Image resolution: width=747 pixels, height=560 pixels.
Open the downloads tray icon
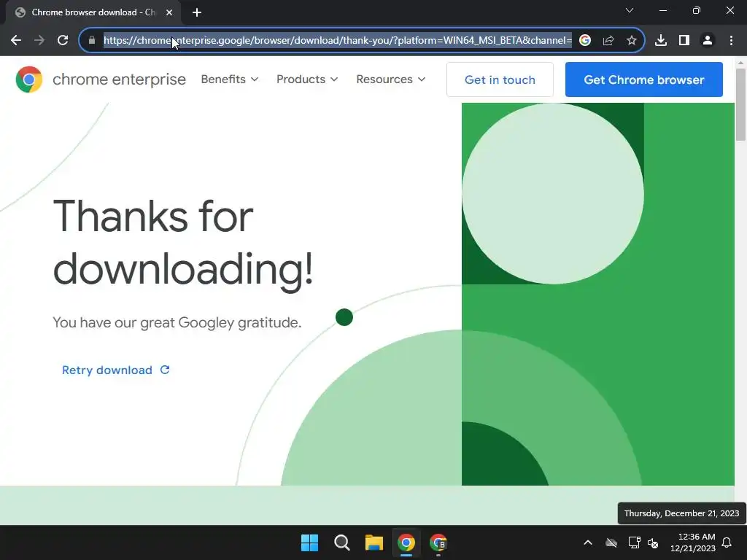[661, 40]
